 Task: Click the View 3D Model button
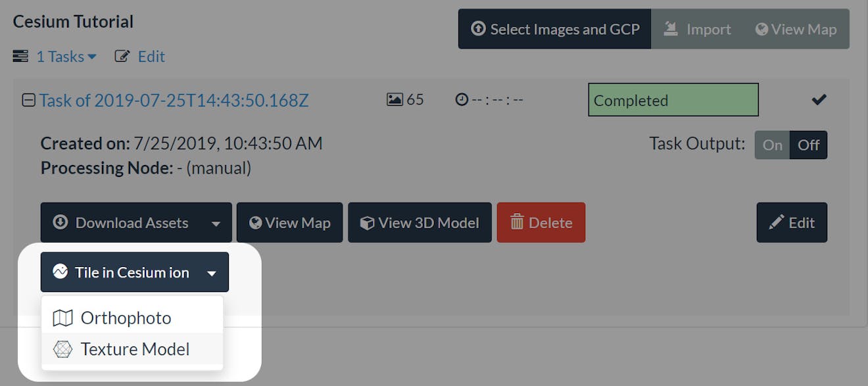420,223
